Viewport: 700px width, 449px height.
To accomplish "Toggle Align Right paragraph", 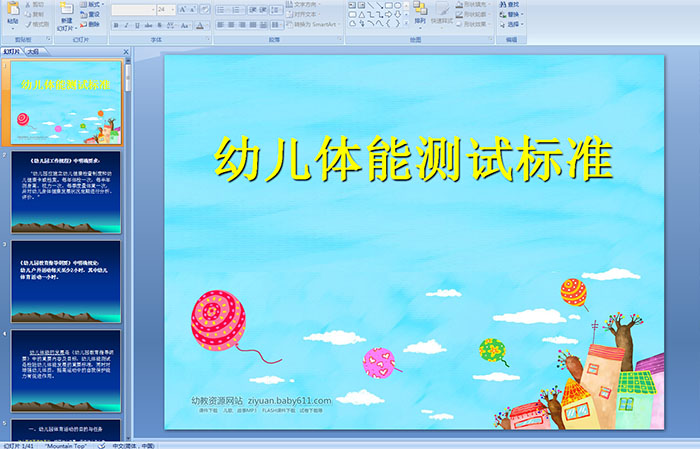I will pyautogui.click(x=242, y=25).
